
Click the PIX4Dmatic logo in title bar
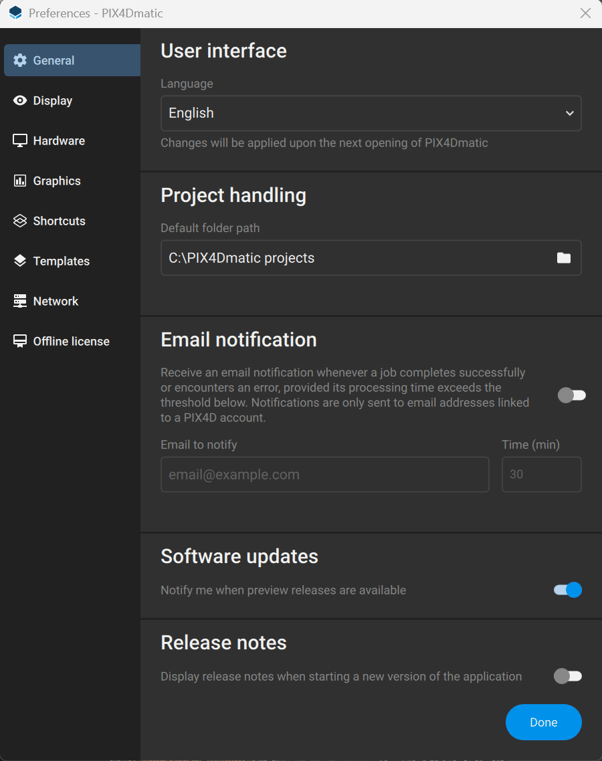16,13
